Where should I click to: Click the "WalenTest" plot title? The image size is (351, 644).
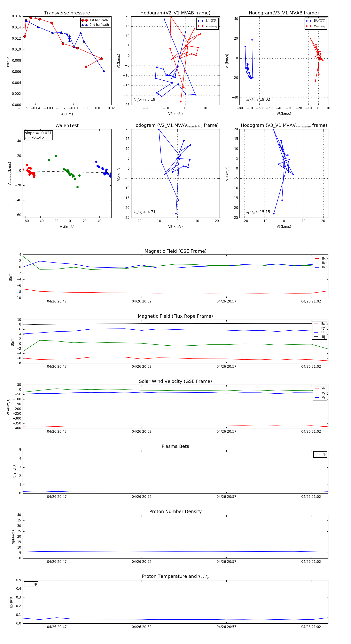click(67, 125)
